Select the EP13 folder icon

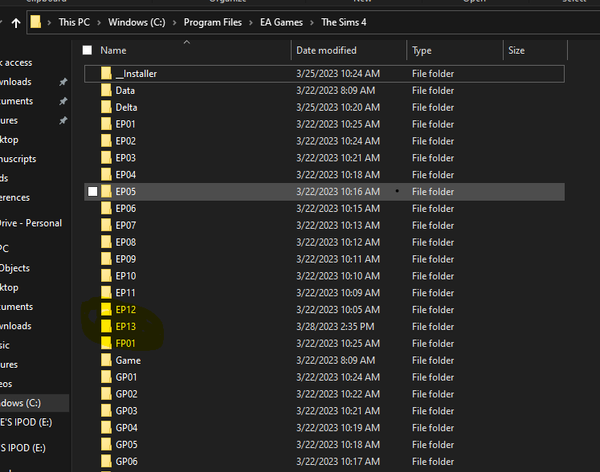106,326
